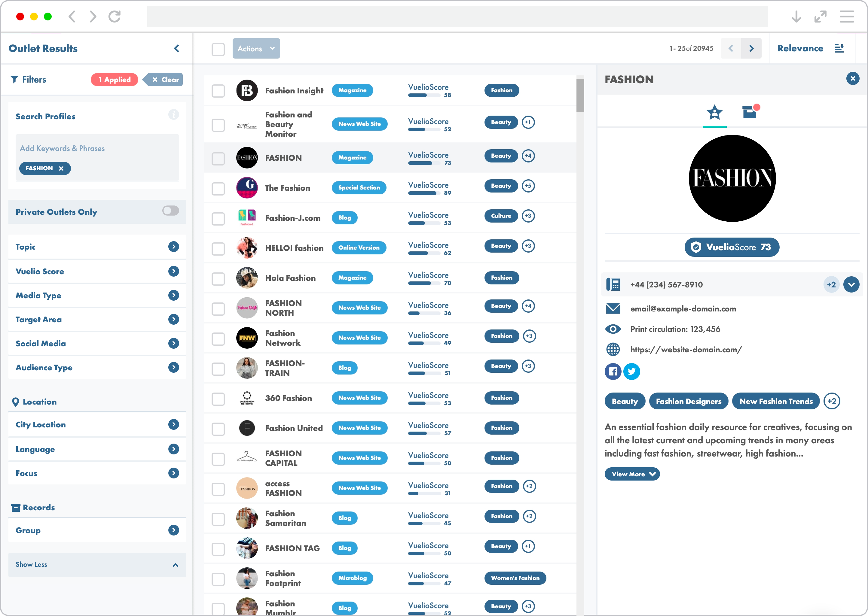Click the globe/website icon for FASHION

[x=612, y=349]
